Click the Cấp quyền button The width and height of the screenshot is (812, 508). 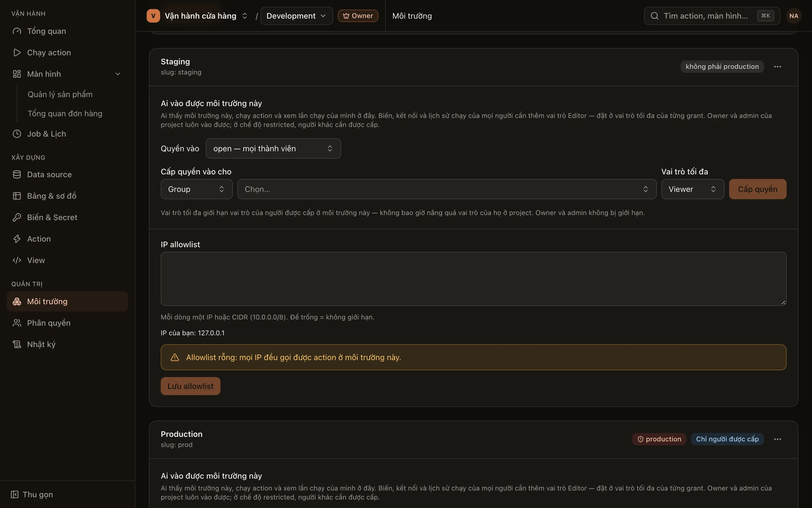pyautogui.click(x=757, y=189)
